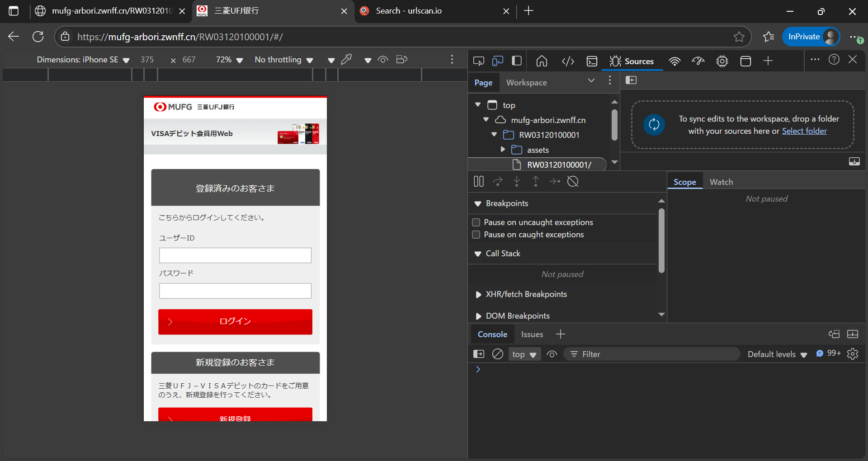This screenshot has width=868, height=461.
Task: Collapse mufg-arbori.zwnff.cn domain node
Action: (x=486, y=120)
